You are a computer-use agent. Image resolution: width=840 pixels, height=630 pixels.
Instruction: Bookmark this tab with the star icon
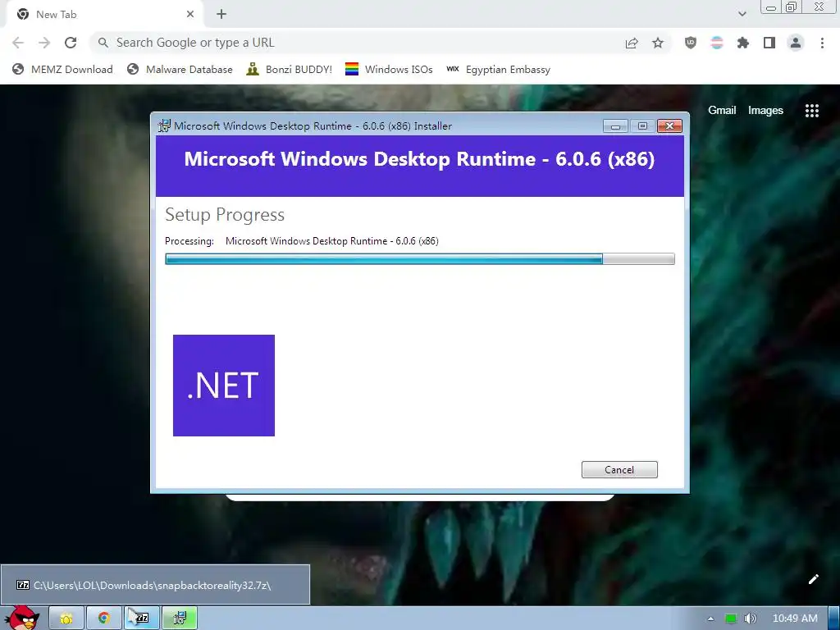658,43
